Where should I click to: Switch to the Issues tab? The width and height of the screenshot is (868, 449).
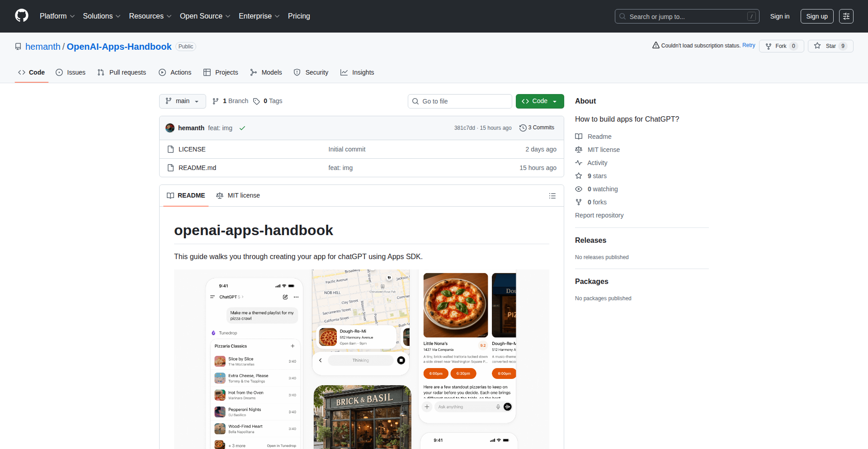point(71,72)
